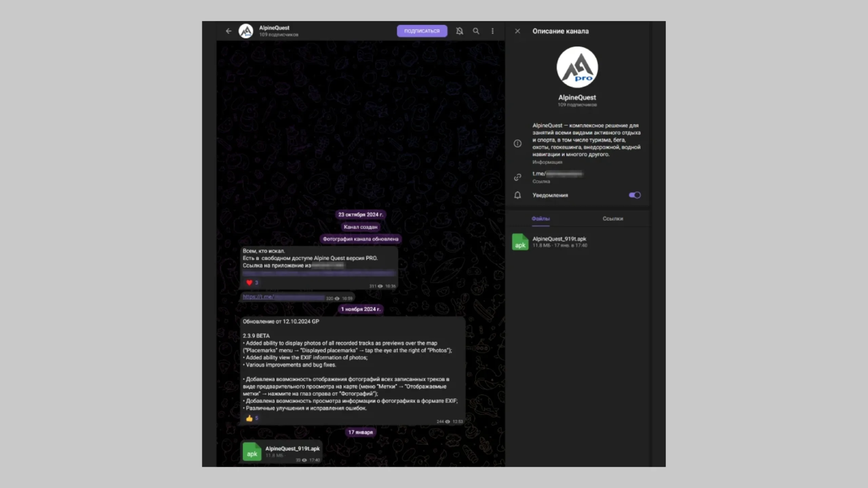
Task: Switch to the Ссылки tab
Action: coord(613,219)
